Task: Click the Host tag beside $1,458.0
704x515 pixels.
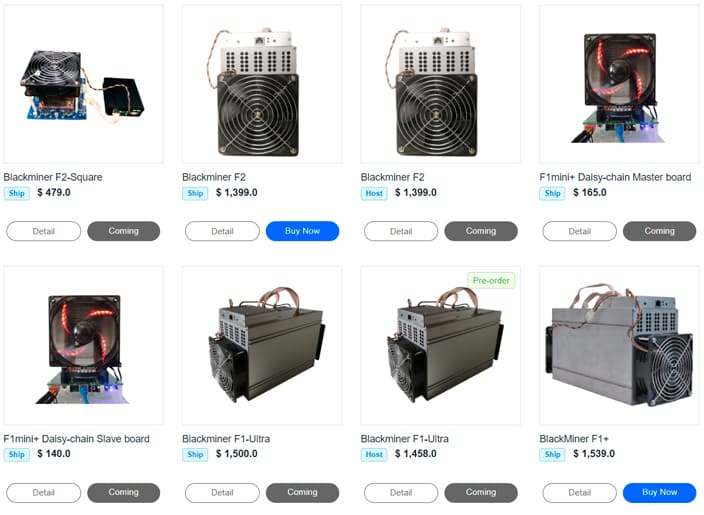Action: (x=374, y=454)
